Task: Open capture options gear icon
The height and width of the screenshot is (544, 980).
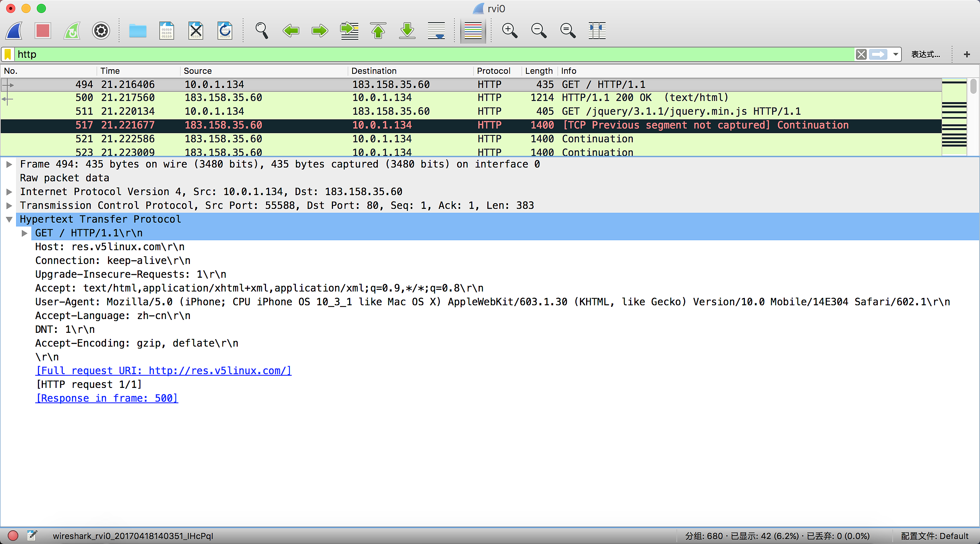Action: click(101, 31)
